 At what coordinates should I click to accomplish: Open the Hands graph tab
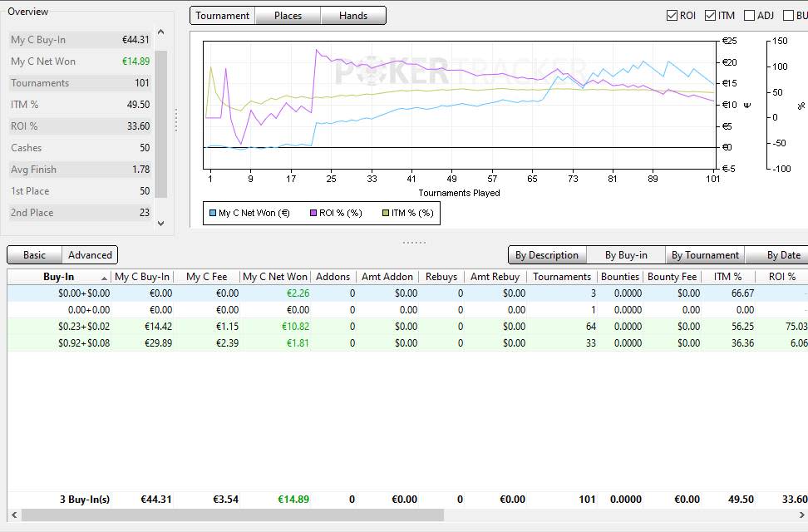[x=353, y=16]
